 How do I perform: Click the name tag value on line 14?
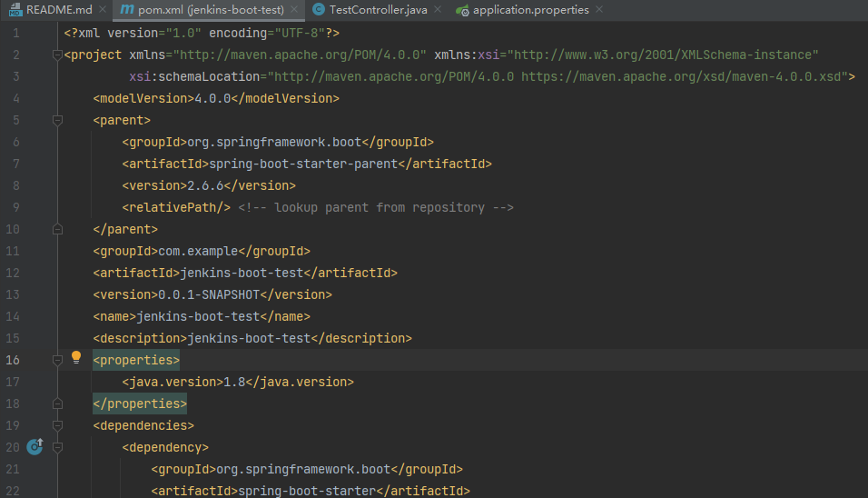pyautogui.click(x=198, y=317)
